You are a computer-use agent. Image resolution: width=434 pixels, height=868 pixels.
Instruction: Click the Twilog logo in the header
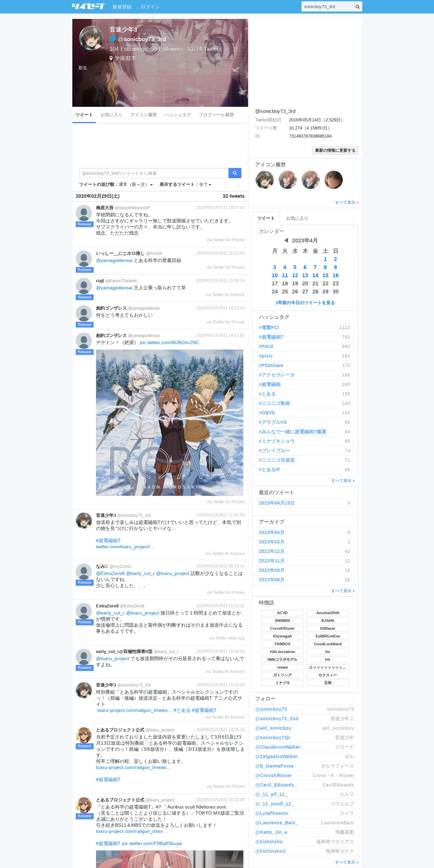click(x=88, y=6)
